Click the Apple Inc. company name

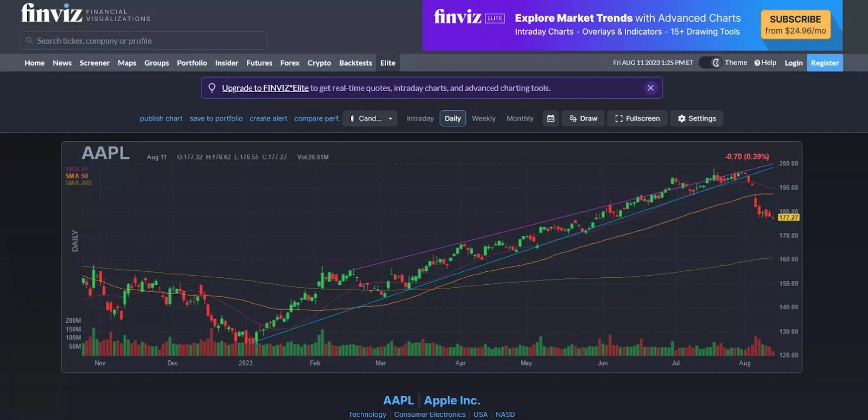pos(452,400)
